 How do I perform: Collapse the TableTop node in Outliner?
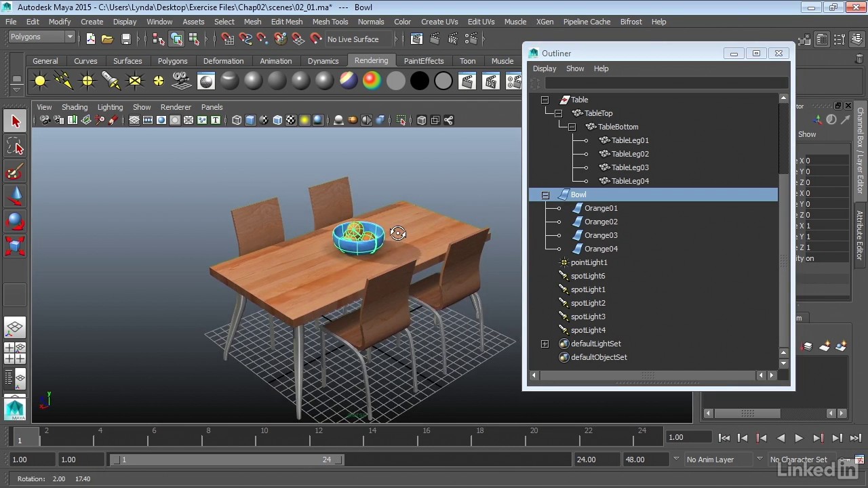(x=558, y=113)
